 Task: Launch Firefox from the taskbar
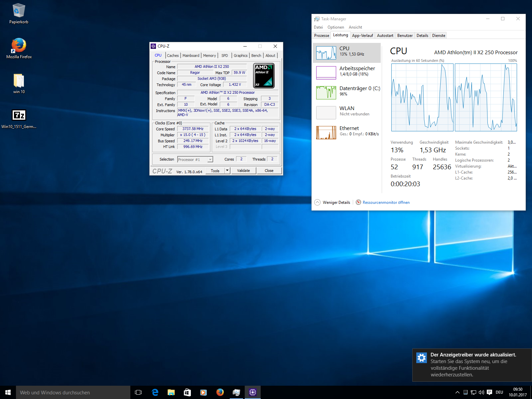pyautogui.click(x=220, y=392)
